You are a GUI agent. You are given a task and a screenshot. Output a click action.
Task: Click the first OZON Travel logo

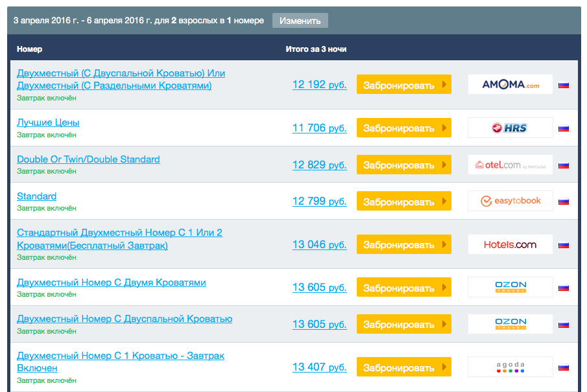tap(510, 287)
